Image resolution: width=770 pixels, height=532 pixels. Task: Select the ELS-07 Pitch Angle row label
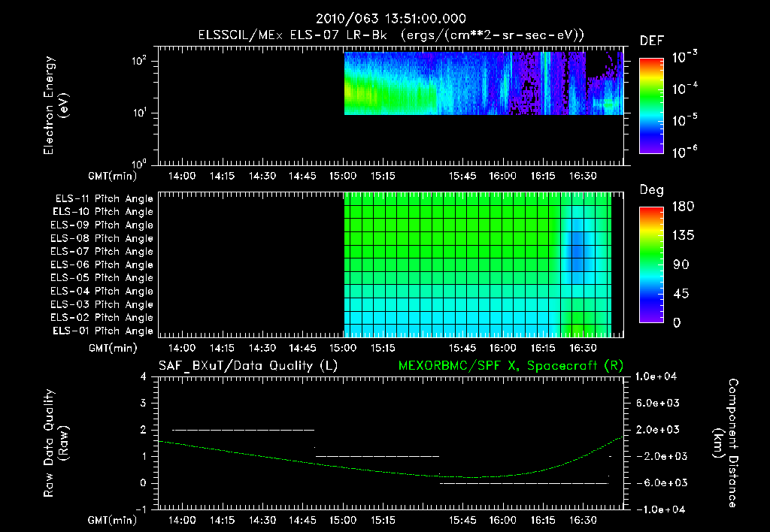pos(102,252)
